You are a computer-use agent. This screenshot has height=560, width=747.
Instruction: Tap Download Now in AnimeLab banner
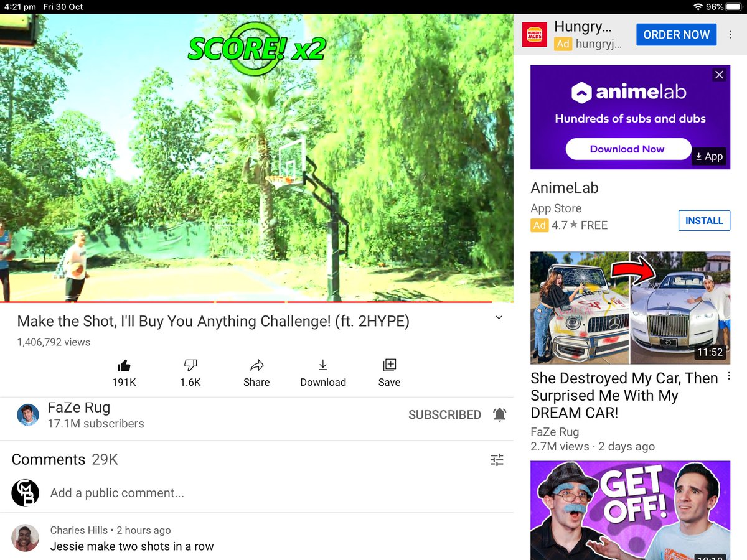tap(627, 149)
